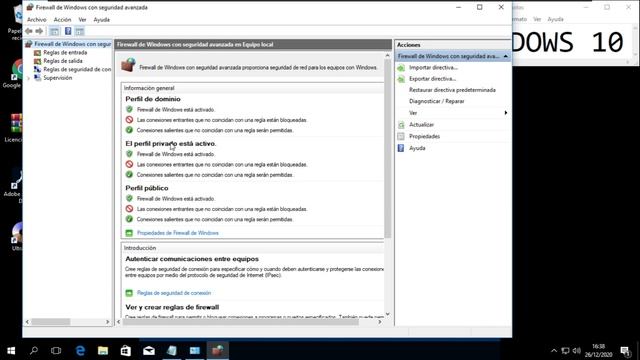Open the Ver menu
This screenshot has height=360, width=640.
(x=82, y=20)
